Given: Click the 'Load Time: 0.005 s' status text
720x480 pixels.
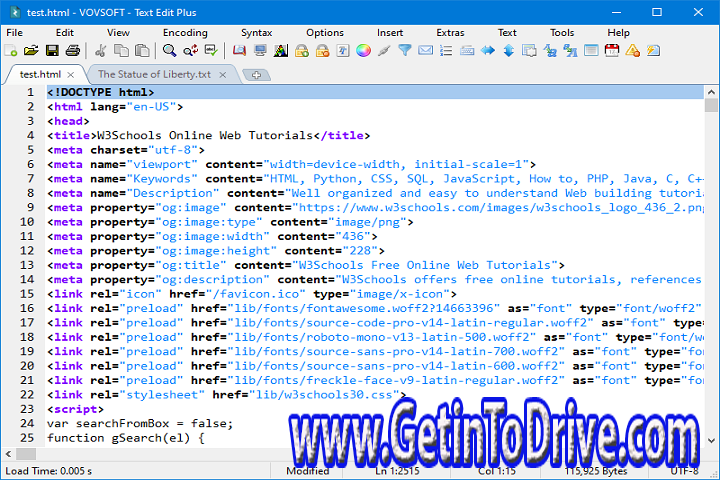Looking at the screenshot, I should pyautogui.click(x=48, y=471).
